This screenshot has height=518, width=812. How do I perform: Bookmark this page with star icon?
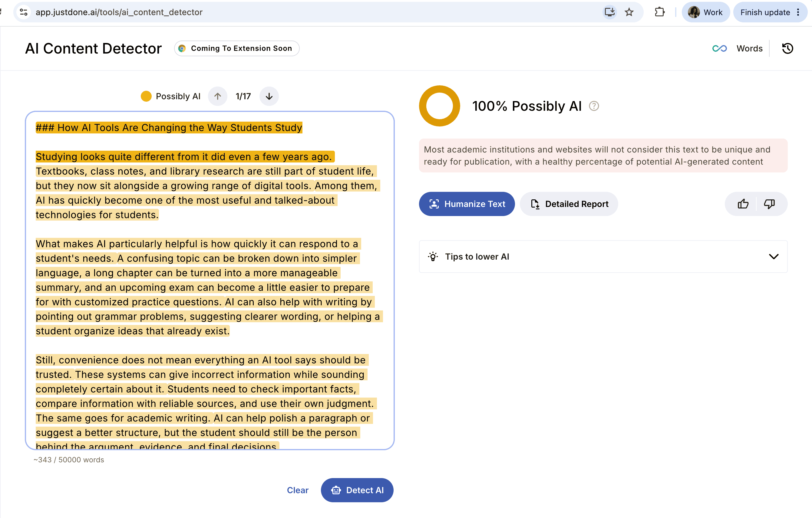click(629, 12)
